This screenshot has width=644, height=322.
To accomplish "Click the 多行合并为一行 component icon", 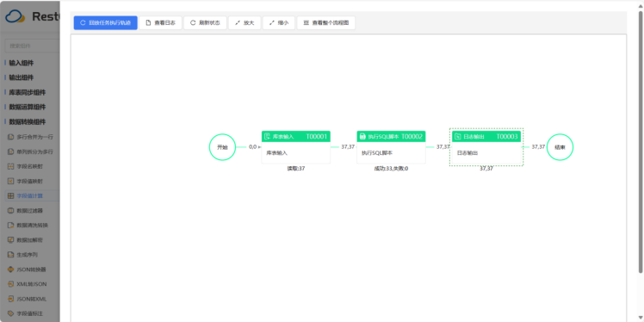I will 11,137.
